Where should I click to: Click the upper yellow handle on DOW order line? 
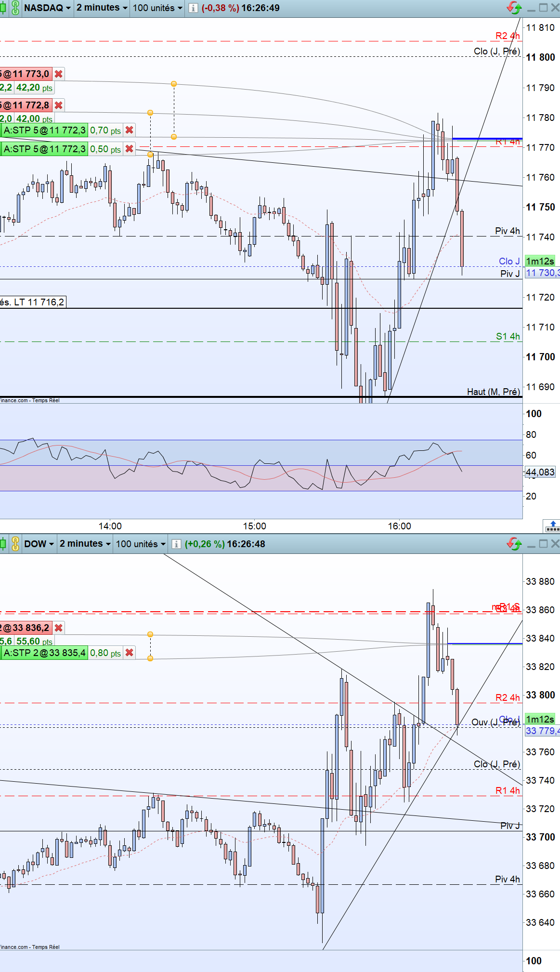tap(150, 634)
